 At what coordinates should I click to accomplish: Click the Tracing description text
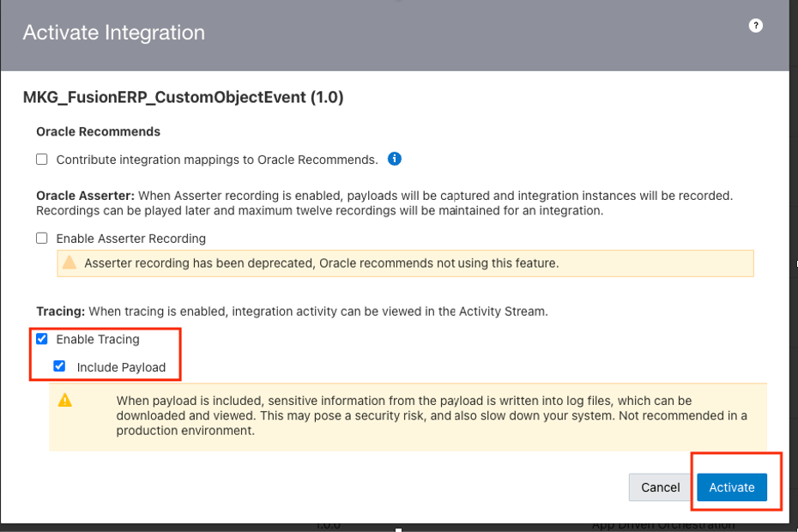[x=317, y=311]
